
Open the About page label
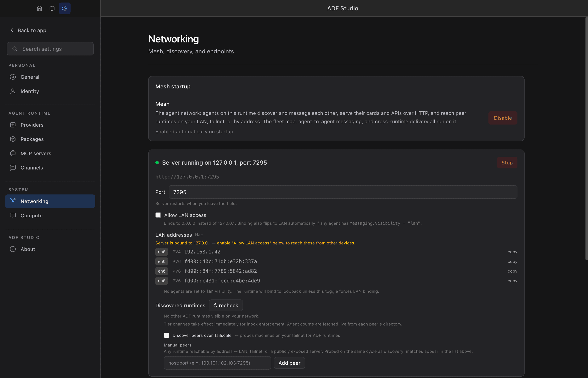(28, 249)
